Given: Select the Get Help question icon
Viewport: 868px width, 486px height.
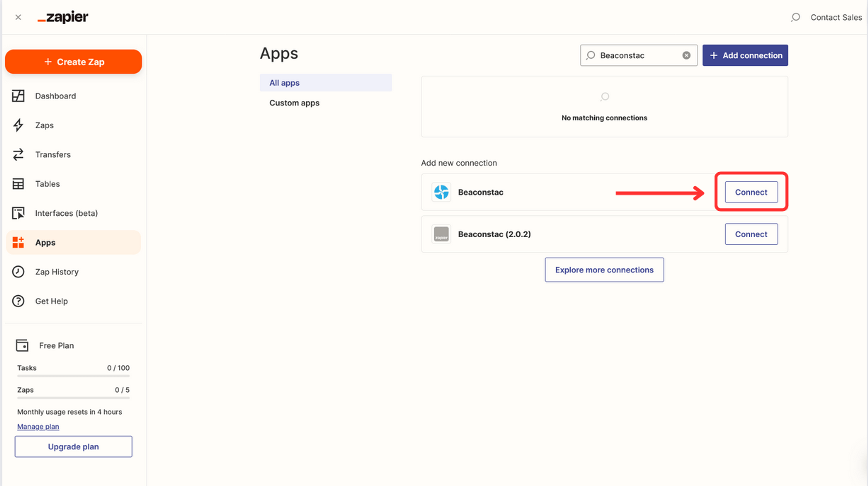Looking at the screenshot, I should (18, 301).
